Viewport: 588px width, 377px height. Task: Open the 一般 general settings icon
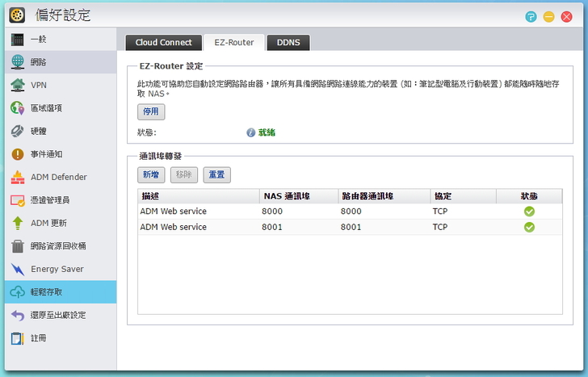(18, 40)
